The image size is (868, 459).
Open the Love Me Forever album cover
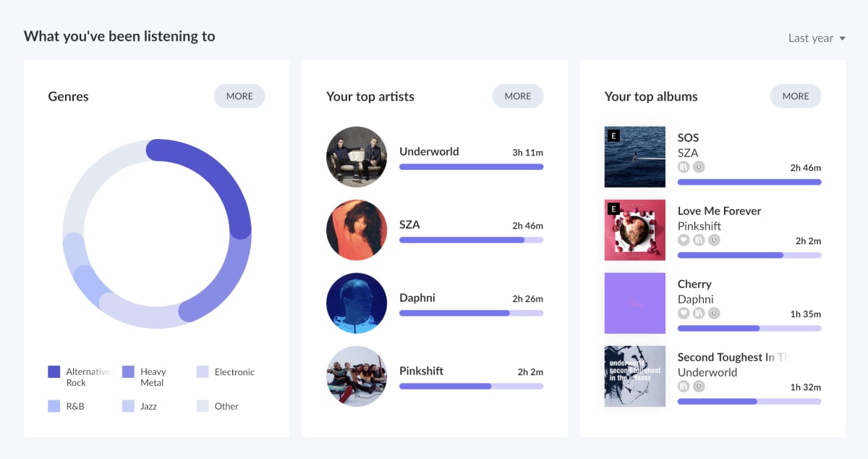coord(635,230)
